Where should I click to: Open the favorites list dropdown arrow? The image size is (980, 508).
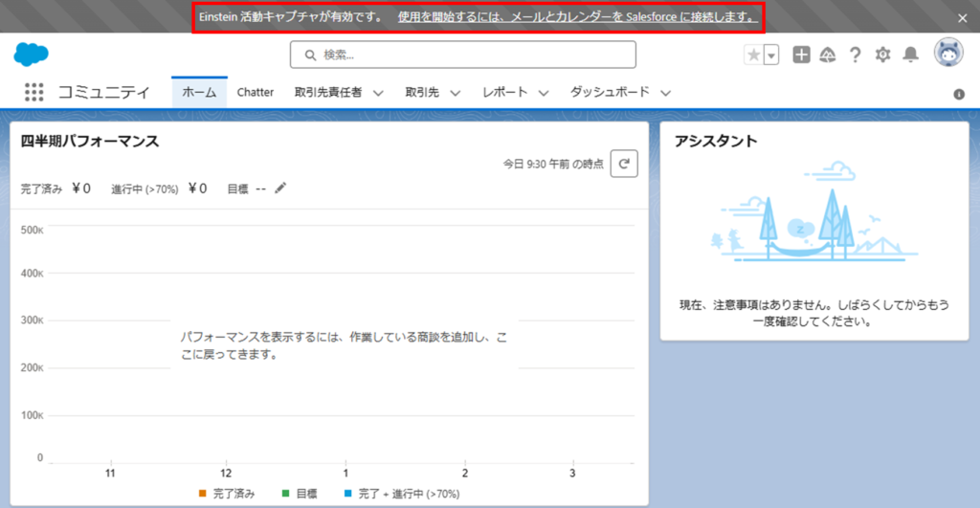[771, 55]
